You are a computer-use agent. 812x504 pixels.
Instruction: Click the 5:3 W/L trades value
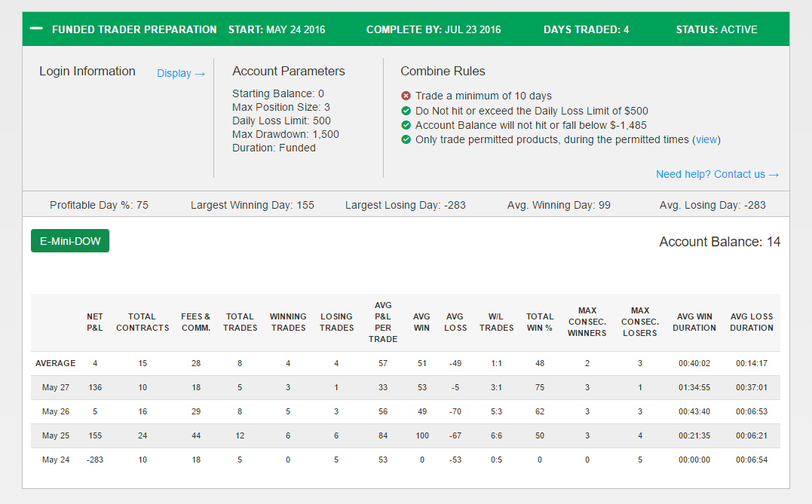496,412
